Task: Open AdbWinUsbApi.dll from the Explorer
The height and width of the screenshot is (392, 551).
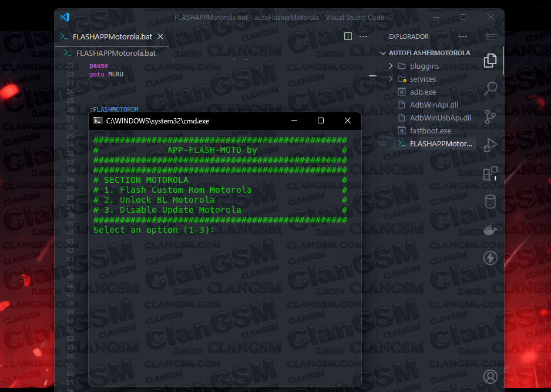Action: 441,118
